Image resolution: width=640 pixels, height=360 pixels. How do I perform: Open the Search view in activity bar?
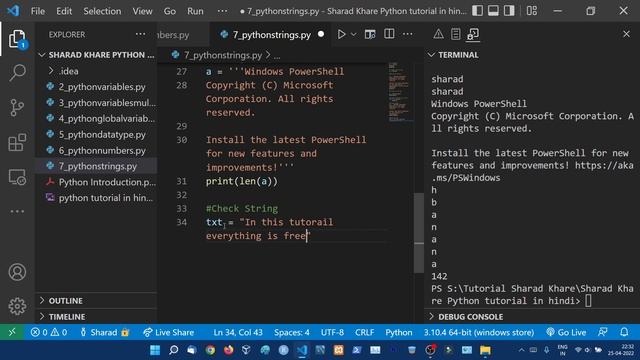coord(17,73)
